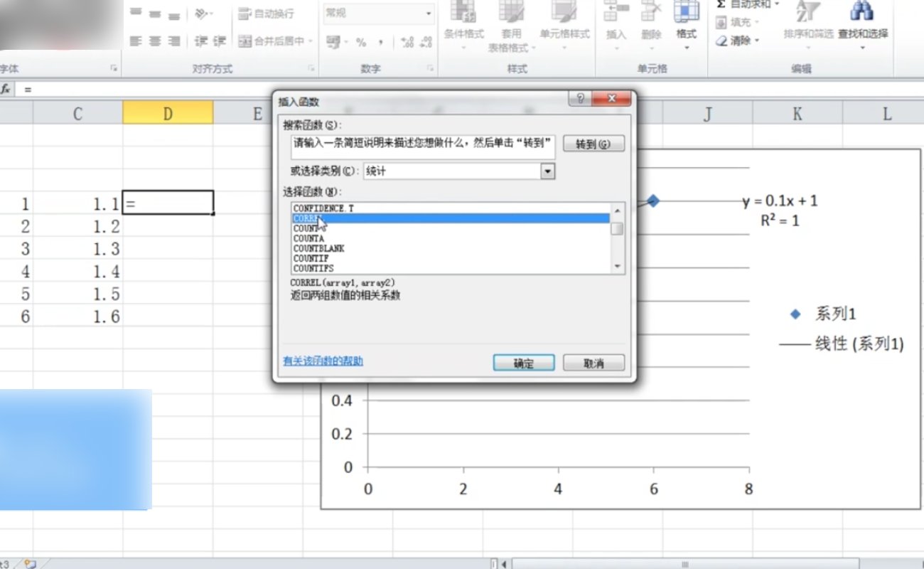The image size is (924, 569).
Task: Click the 确定 button to confirm function
Action: [524, 363]
